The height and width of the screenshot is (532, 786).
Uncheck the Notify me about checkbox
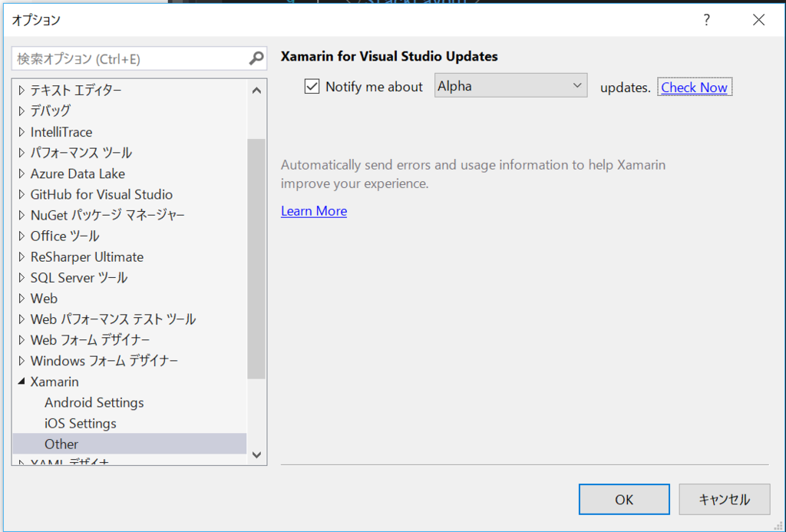312,86
